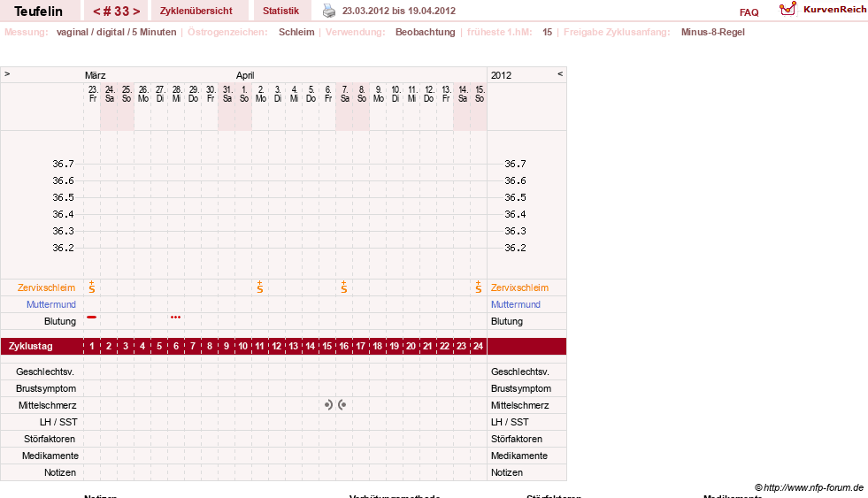This screenshot has width=868, height=498.
Task: Go to next cycle with the '>' after 33
Action: [x=136, y=11]
